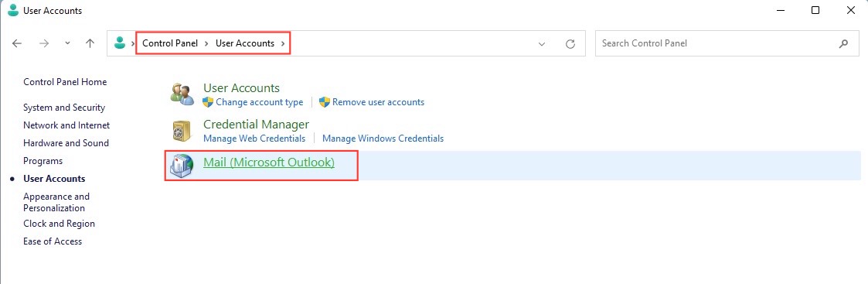Click the search magnifier icon
Image resolution: width=868 pixels, height=284 pixels.
(843, 43)
